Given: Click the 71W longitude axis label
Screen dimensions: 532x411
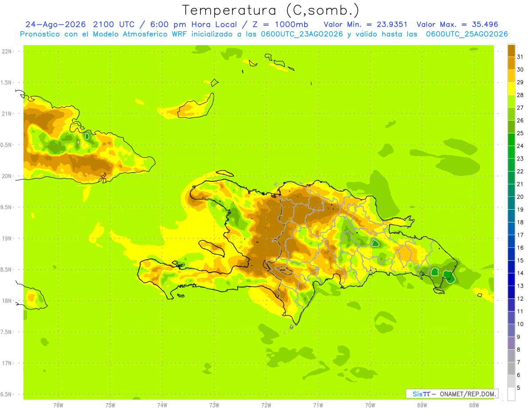Looking at the screenshot, I should click(x=318, y=405).
